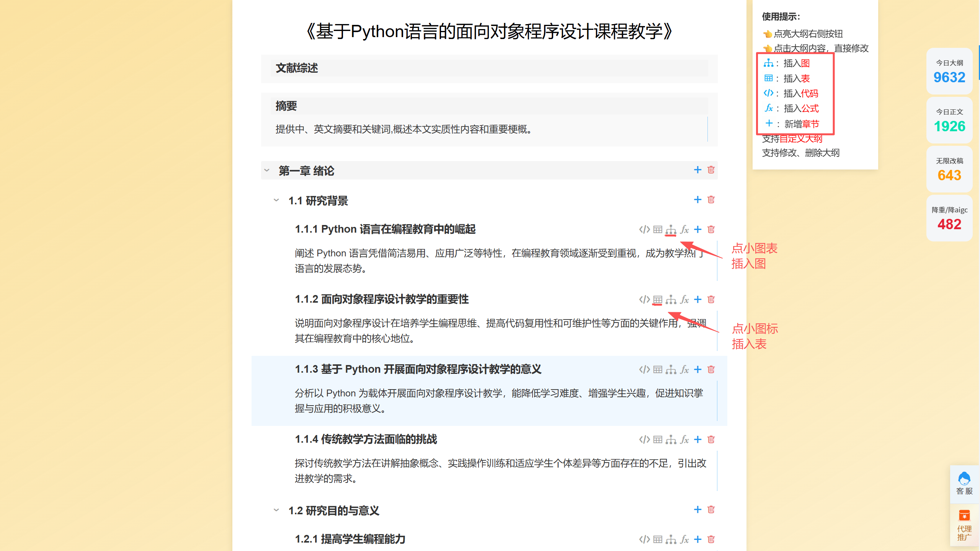Delete 1.1 研究背景 with trash icon
Image resolution: width=980 pixels, height=551 pixels.
pyautogui.click(x=711, y=200)
